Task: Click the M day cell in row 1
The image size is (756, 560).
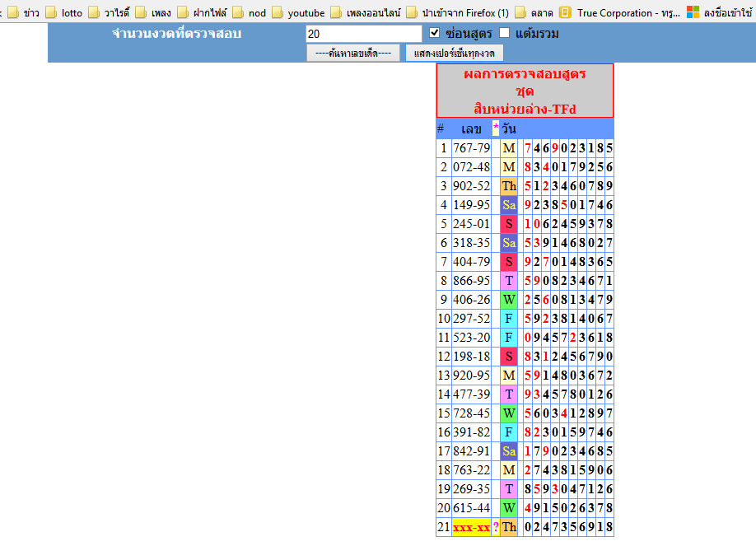Action: point(509,148)
